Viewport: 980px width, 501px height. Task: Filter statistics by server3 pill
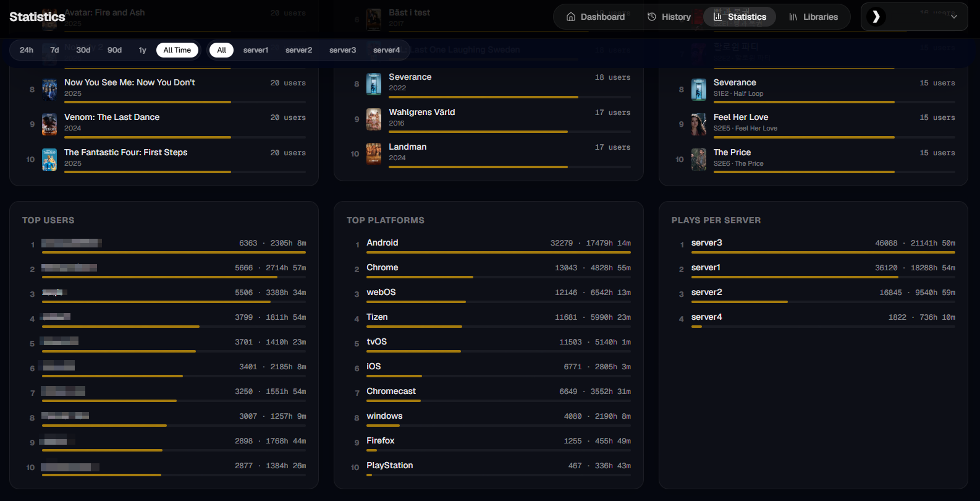click(x=343, y=50)
